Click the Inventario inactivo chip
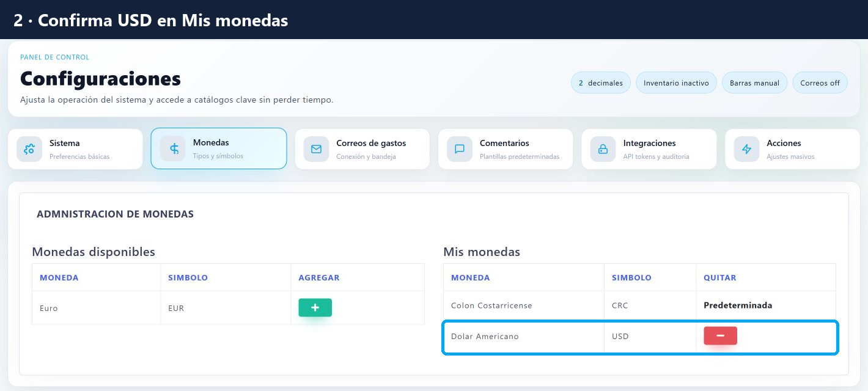Image resolution: width=868 pixels, height=391 pixels. coord(676,83)
